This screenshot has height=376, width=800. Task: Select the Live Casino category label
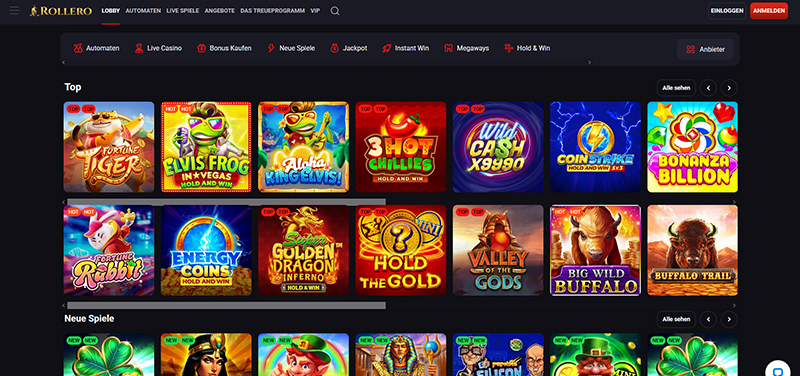(164, 48)
